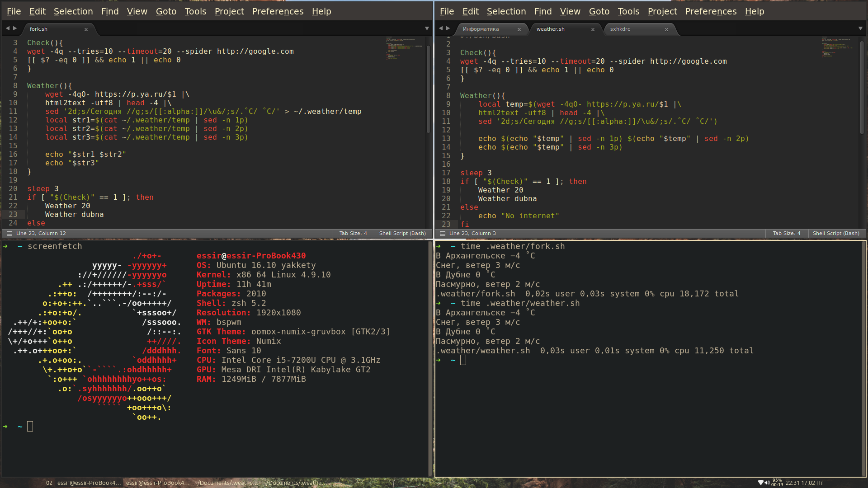
Task: Change Shell Script (Bash) syntax in left editor
Action: coord(402,234)
